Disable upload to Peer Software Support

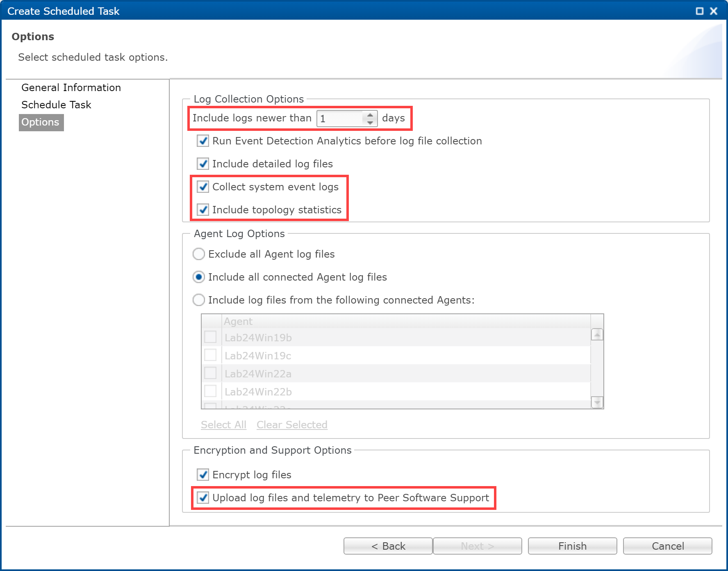[203, 498]
